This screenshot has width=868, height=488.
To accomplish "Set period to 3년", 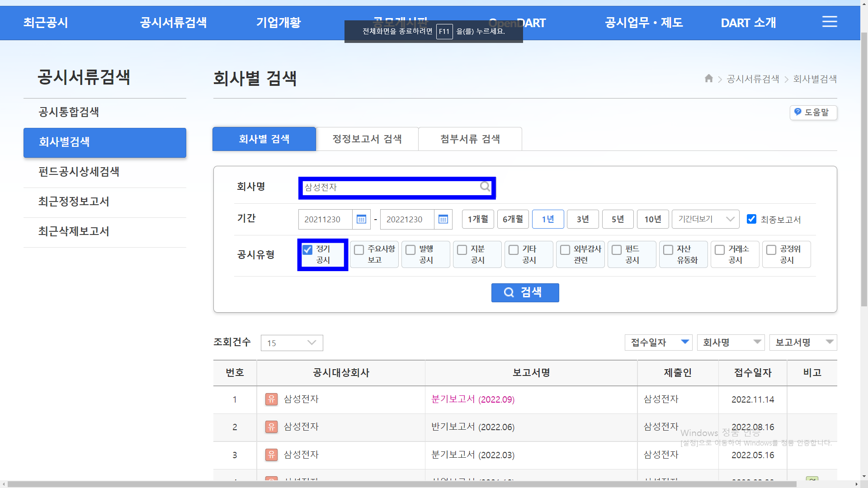I will (583, 219).
